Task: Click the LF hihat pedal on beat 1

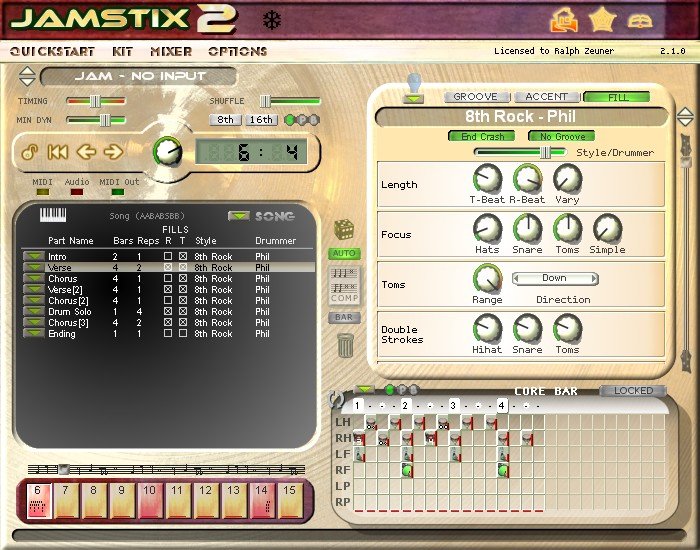Action: [x=359, y=454]
